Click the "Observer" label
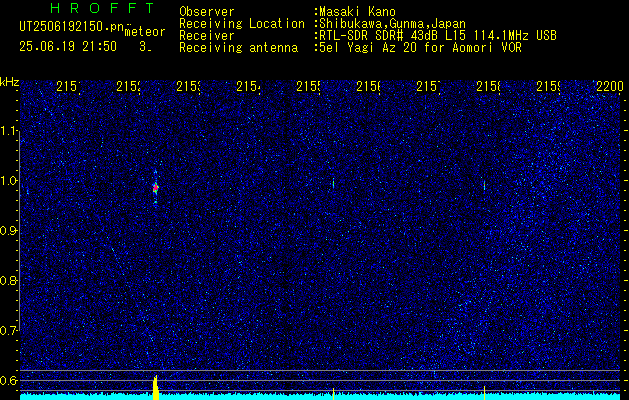Image resolution: width=629 pixels, height=400 pixels. 207,12
